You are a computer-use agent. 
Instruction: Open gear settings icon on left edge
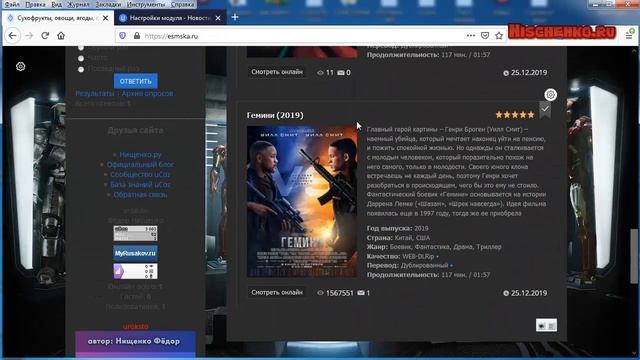point(20,67)
